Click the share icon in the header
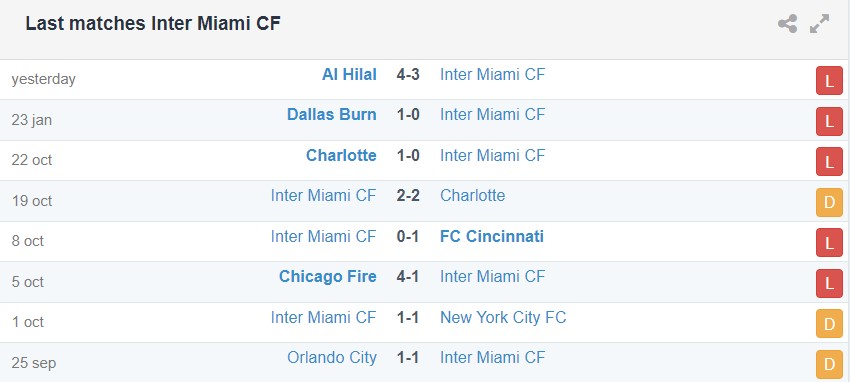The height and width of the screenshot is (382, 850). click(x=787, y=24)
